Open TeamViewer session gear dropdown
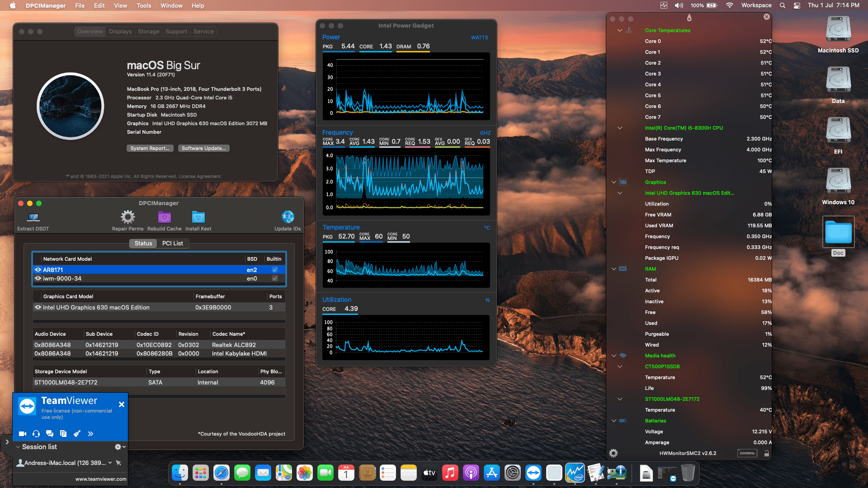 click(120, 447)
